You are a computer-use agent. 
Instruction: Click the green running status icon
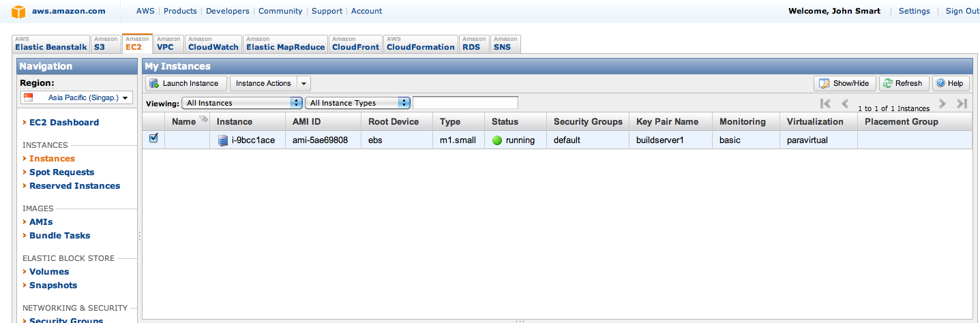(x=497, y=140)
